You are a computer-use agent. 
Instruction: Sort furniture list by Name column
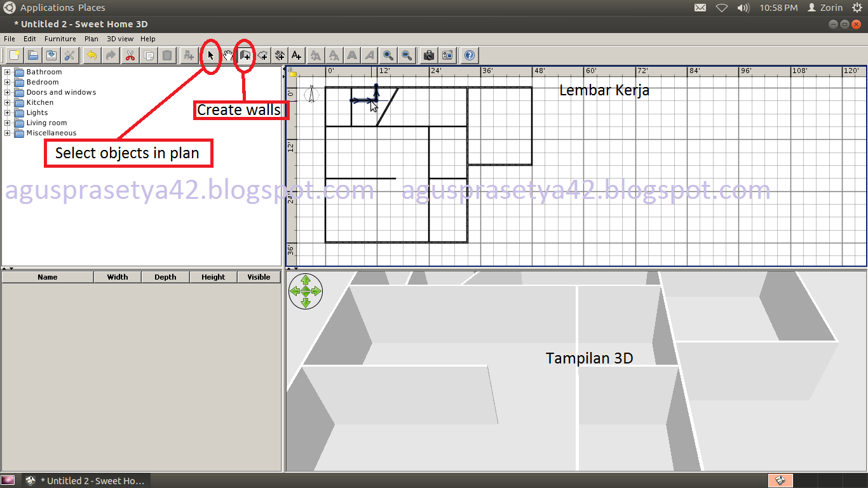[x=48, y=277]
